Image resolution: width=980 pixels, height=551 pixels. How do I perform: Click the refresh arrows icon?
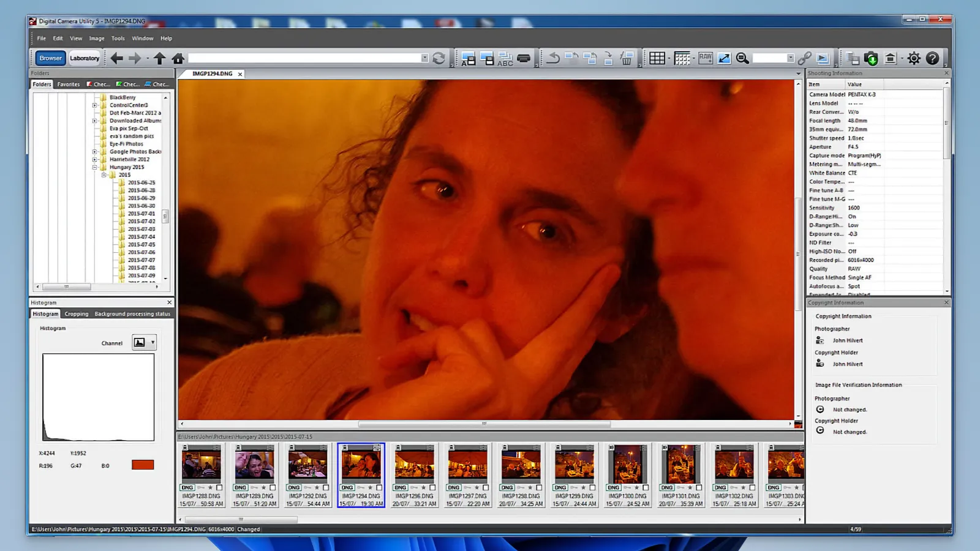tap(439, 59)
